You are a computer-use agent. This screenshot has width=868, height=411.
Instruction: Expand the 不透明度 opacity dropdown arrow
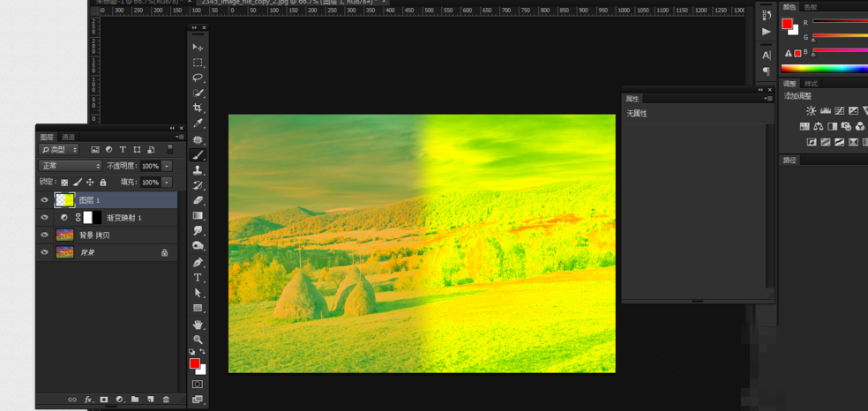(x=167, y=166)
